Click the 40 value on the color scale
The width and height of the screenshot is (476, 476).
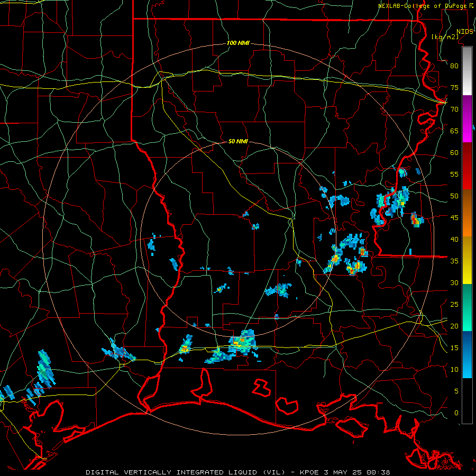point(454,239)
